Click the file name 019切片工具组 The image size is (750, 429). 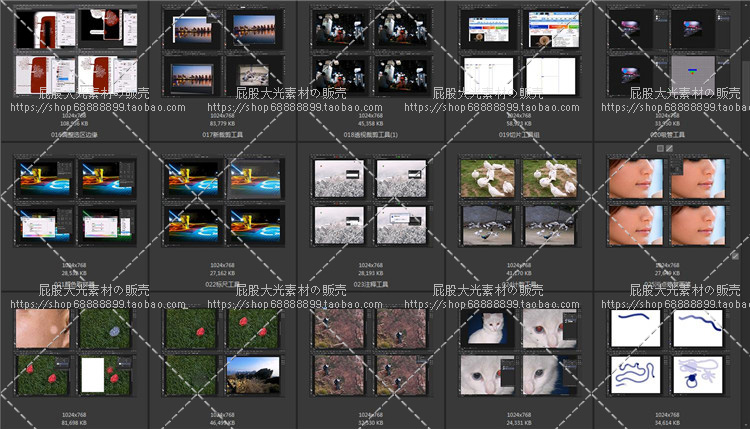tap(519, 135)
